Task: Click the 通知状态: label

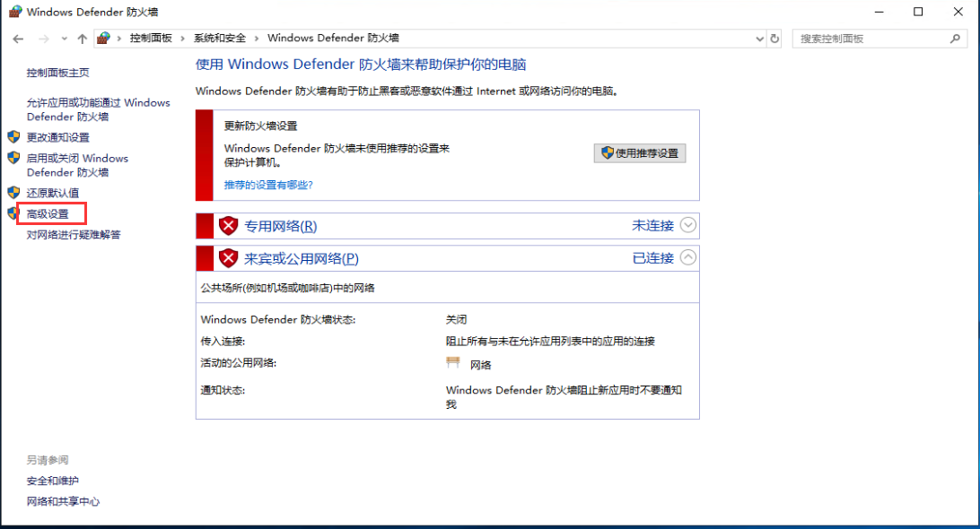Action: coord(223,390)
